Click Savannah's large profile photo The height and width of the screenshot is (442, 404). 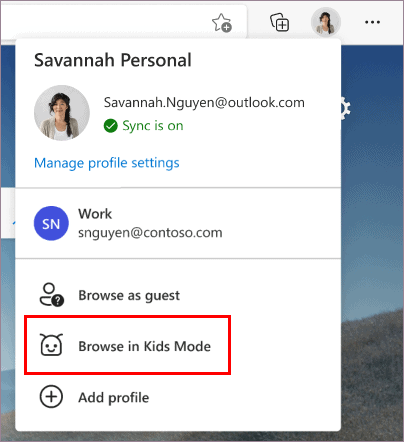pyautogui.click(x=62, y=113)
